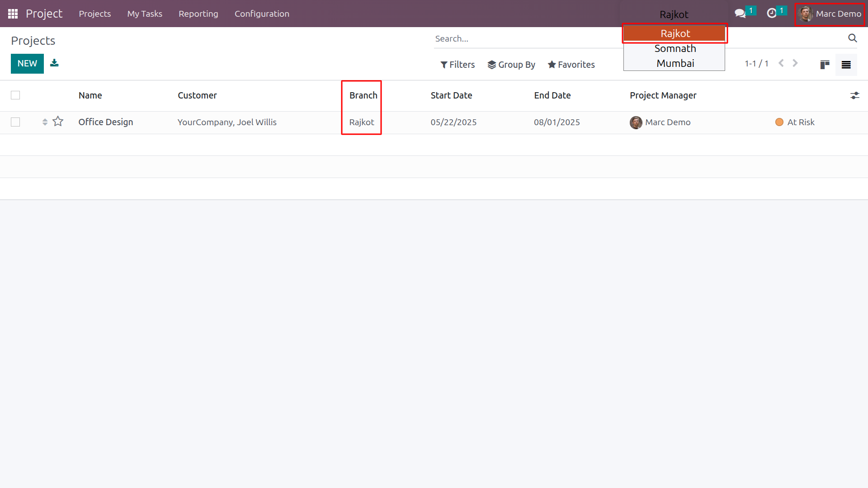This screenshot has width=868, height=488.
Task: Open the Configuration menu
Action: (x=262, y=14)
